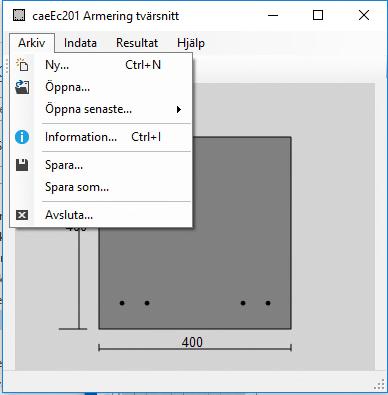Collapse the open Arkiv menu

click(32, 43)
